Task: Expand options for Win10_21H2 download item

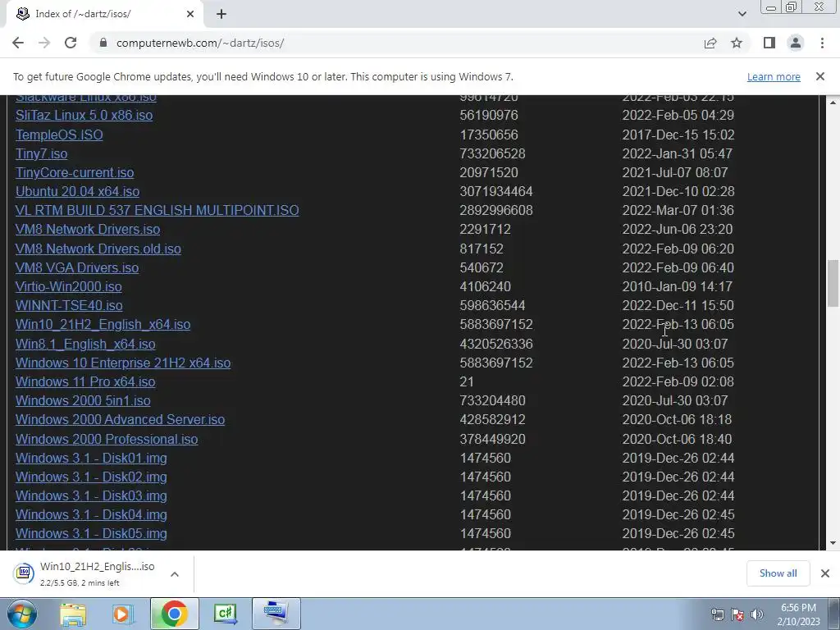Action: (175, 574)
